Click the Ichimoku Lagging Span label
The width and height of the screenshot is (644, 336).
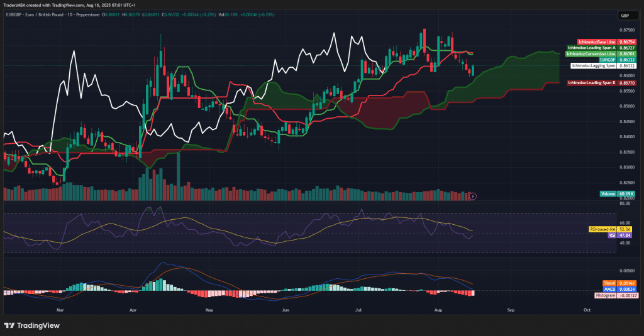tap(594, 65)
